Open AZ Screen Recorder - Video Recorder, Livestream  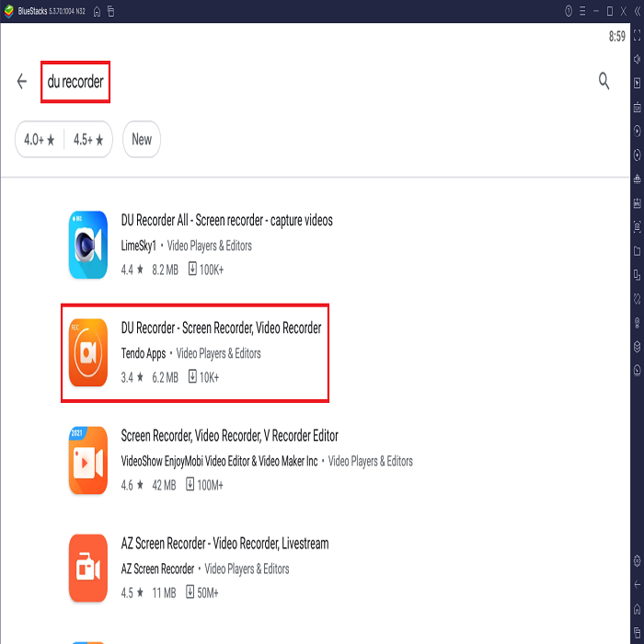click(x=224, y=544)
